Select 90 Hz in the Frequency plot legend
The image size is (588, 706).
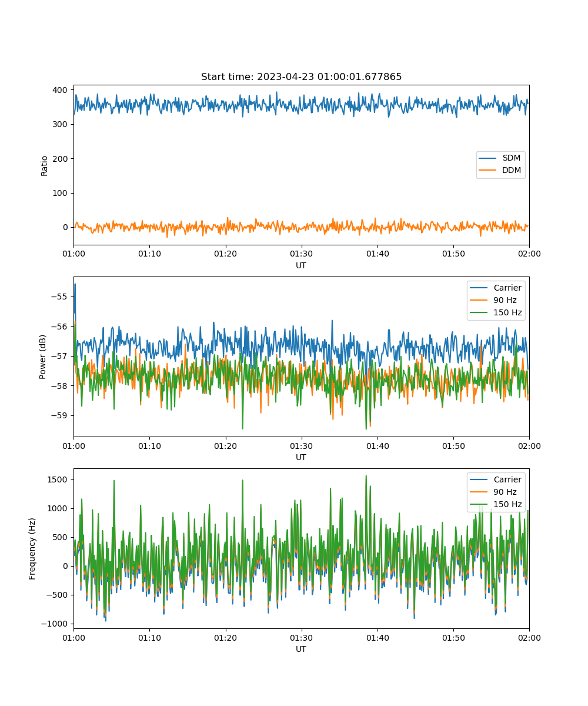pyautogui.click(x=496, y=492)
